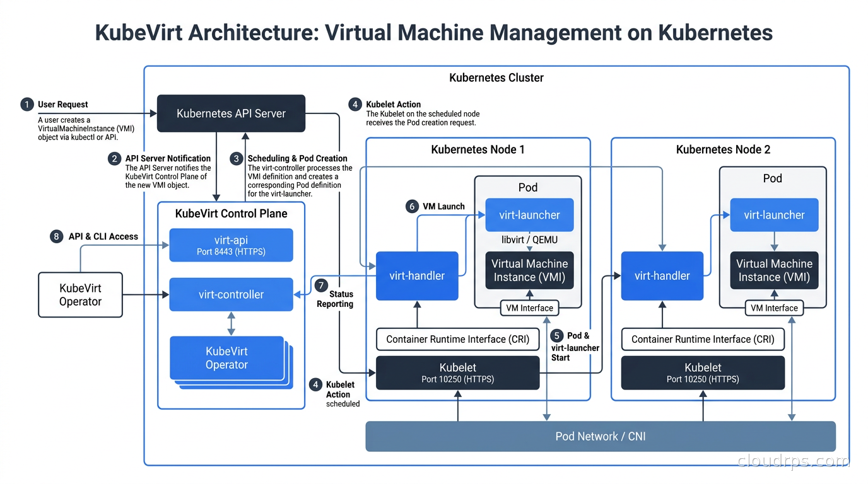Click the 'Kubernetes Cluster' label
Image resolution: width=868 pixels, height=484 pixels.
[496, 78]
